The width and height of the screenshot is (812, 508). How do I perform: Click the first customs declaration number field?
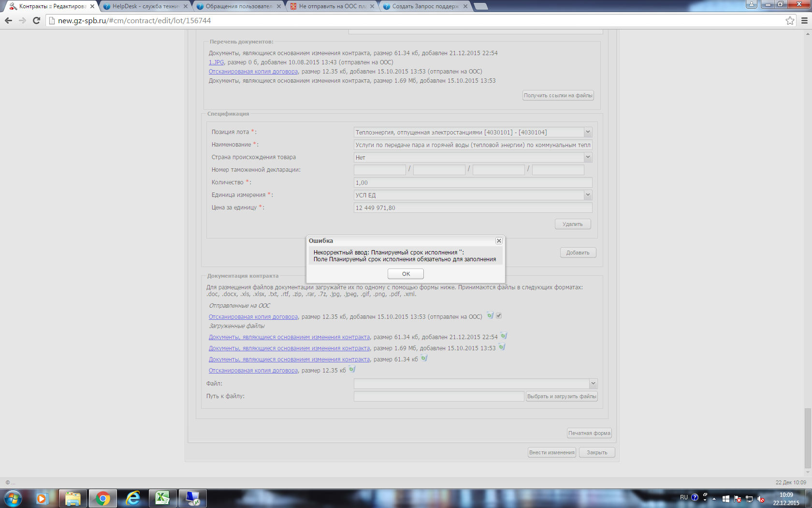pos(380,170)
